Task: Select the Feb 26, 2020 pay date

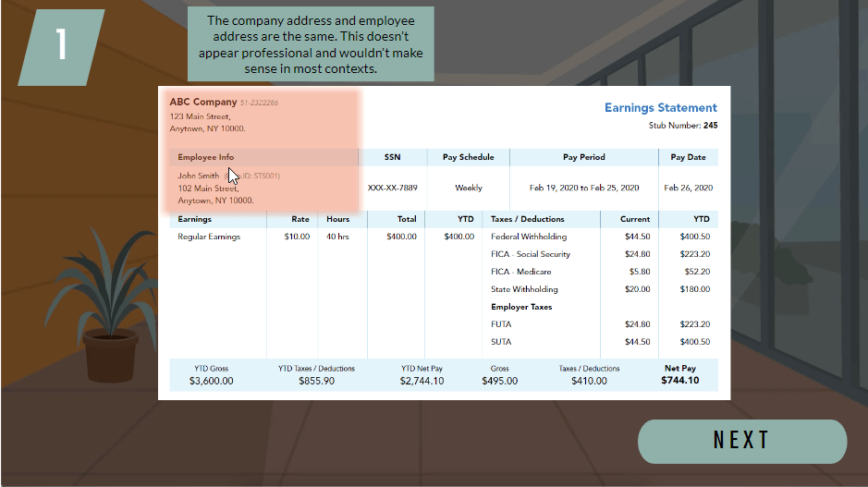Action: point(688,188)
